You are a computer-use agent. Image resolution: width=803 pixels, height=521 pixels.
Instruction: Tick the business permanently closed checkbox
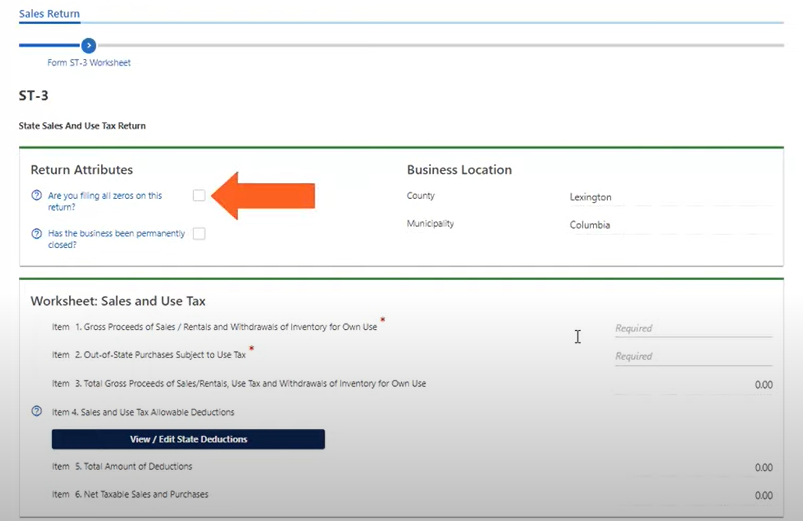199,234
